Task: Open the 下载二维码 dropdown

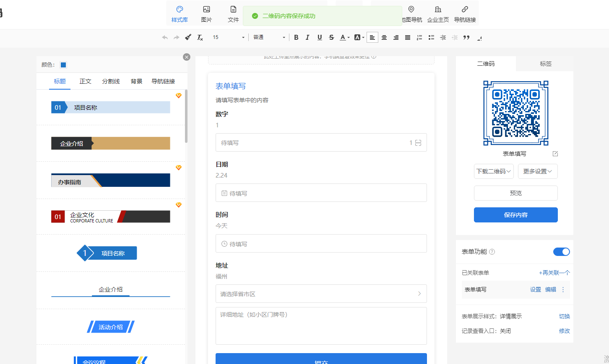Action: coord(494,171)
